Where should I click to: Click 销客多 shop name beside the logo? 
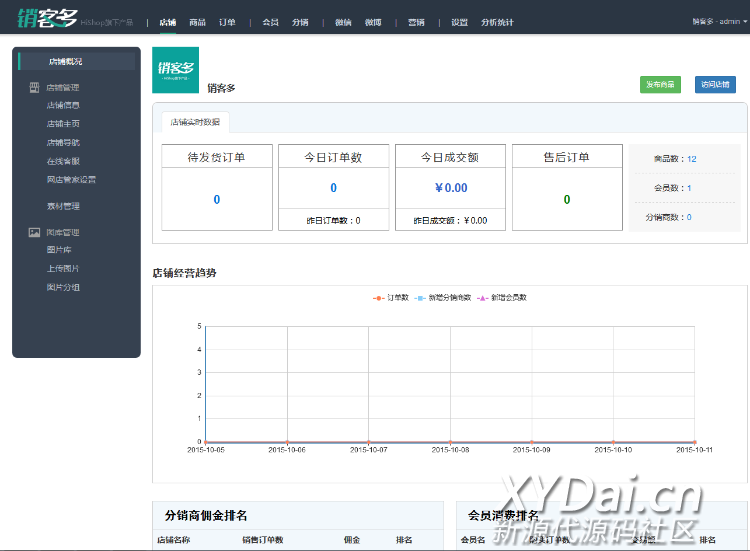click(x=221, y=88)
